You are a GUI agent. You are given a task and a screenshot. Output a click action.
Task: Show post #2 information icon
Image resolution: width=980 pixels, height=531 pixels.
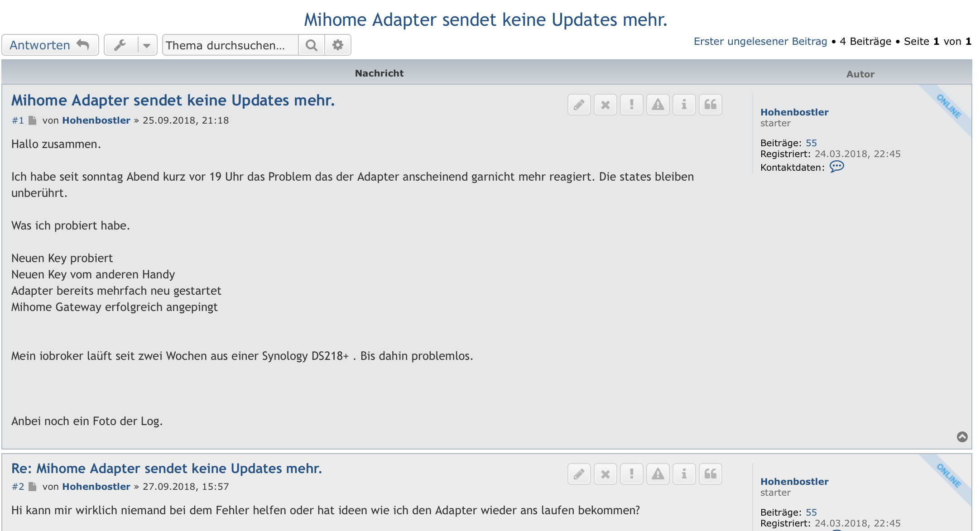point(684,474)
